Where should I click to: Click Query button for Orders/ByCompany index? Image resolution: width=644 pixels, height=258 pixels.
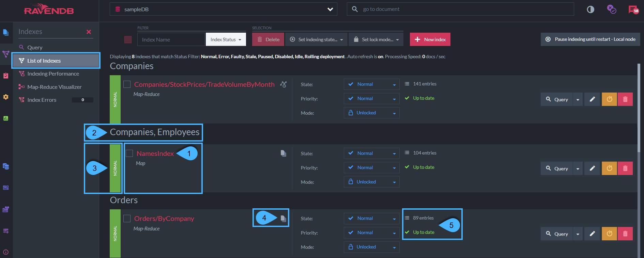[x=557, y=234]
